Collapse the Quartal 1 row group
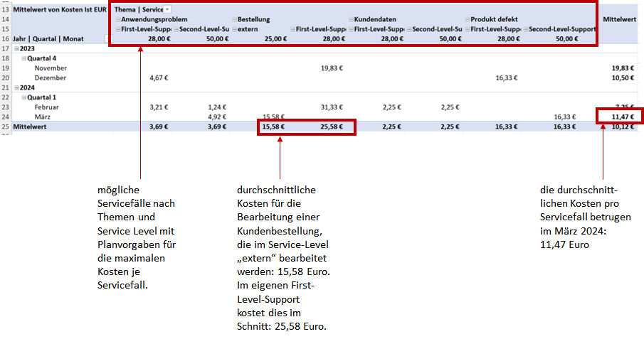Image resolution: width=644 pixels, height=339 pixels. (25, 97)
